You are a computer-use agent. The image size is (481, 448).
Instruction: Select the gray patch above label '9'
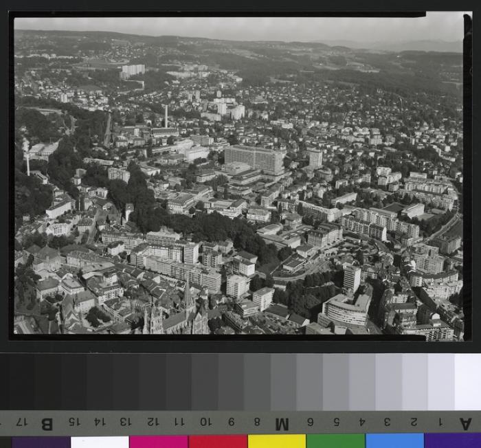[231, 382]
